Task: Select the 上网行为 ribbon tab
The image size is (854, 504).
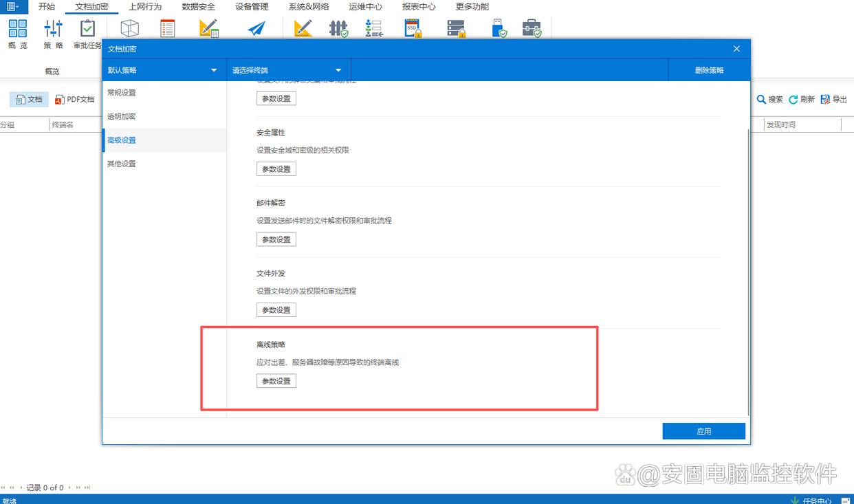Action: click(x=145, y=7)
